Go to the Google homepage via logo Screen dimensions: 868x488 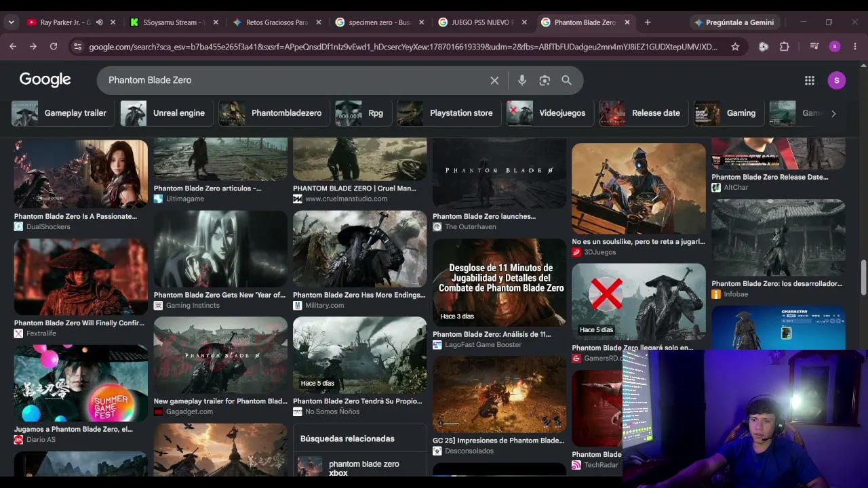pyautogui.click(x=45, y=80)
